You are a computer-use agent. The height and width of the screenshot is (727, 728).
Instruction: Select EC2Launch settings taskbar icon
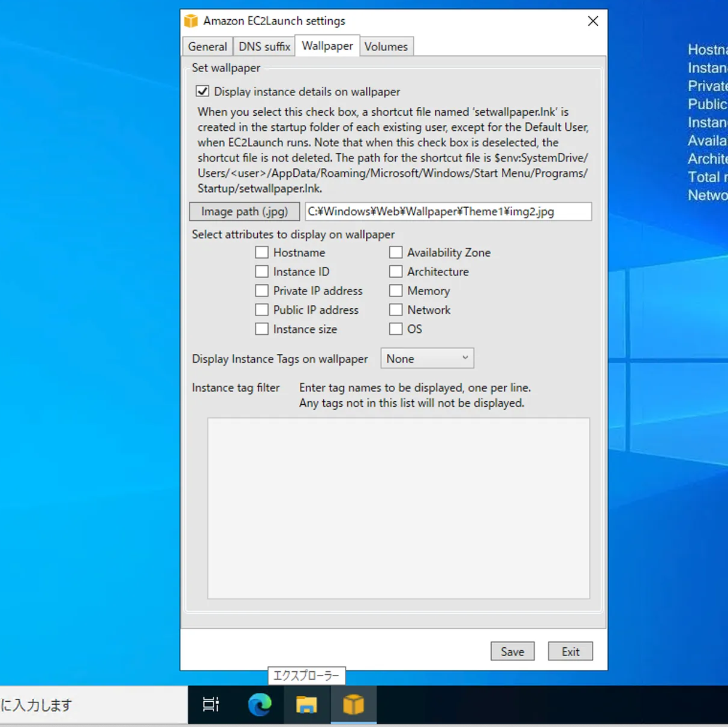tap(353, 704)
